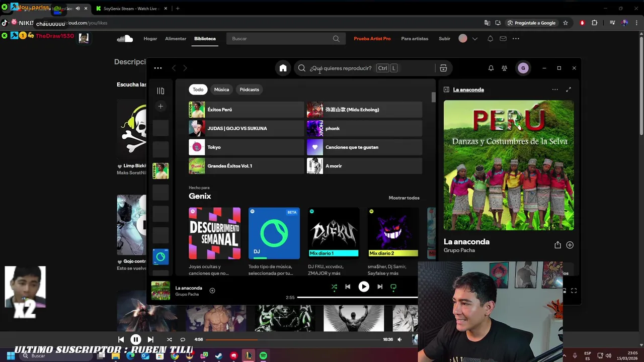The height and width of the screenshot is (362, 644).
Task: Pause the SoundCloud track
Action: pyautogui.click(x=136, y=339)
